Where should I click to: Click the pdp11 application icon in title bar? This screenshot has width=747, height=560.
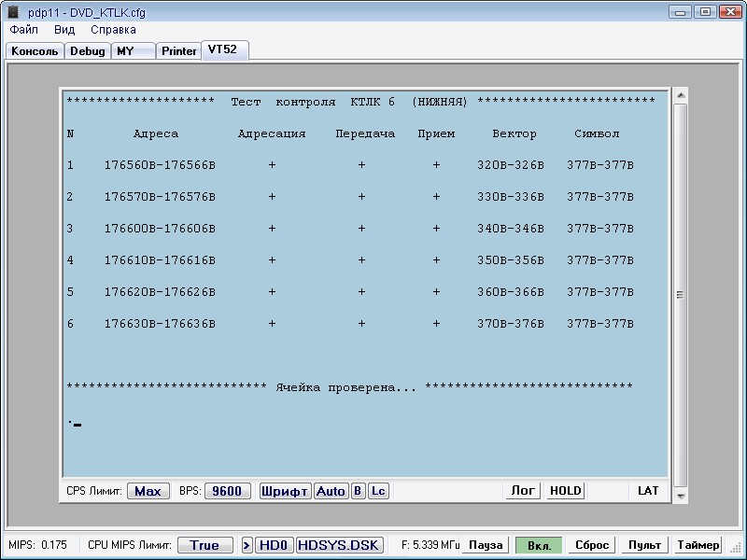(13, 12)
